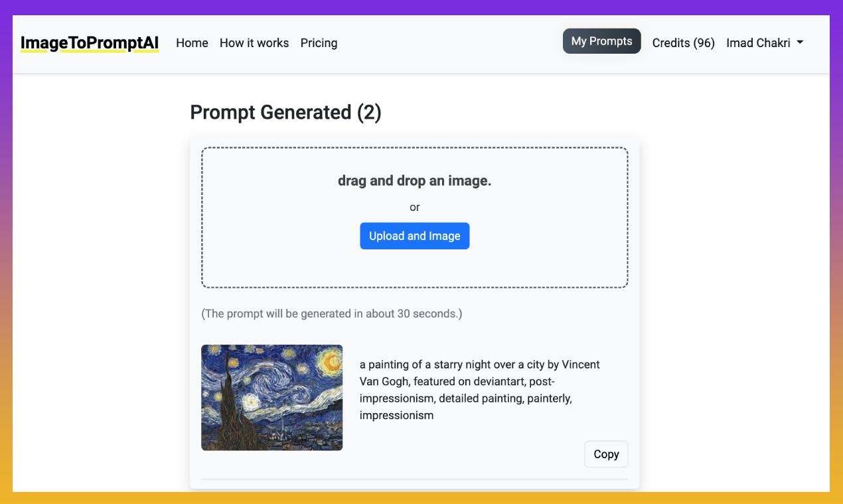Click the 'drag and drop an image.' text
This screenshot has height=504, width=843.
point(415,180)
